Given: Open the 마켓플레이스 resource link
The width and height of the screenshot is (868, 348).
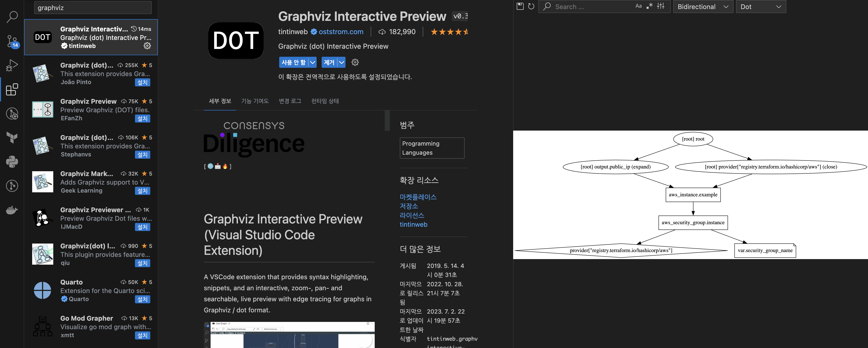Looking at the screenshot, I should tap(418, 197).
